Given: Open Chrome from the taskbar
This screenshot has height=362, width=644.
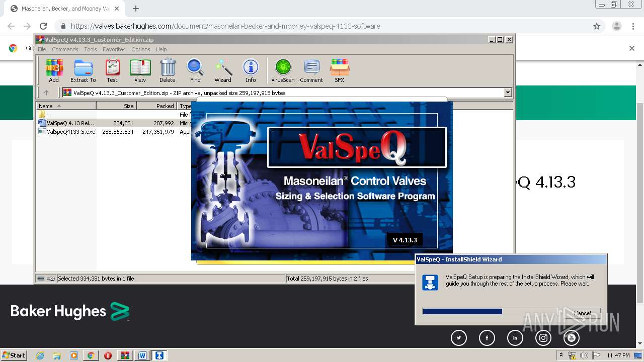Looking at the screenshot, I should [x=91, y=355].
